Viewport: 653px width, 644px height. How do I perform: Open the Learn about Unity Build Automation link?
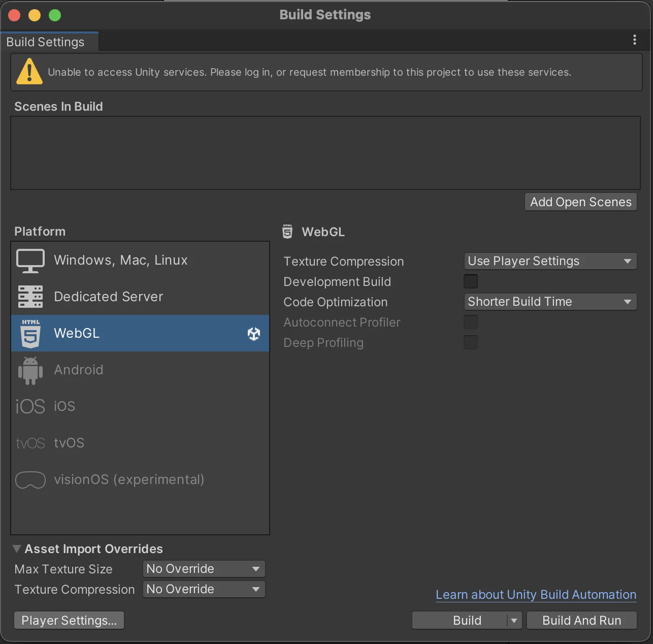click(x=536, y=595)
